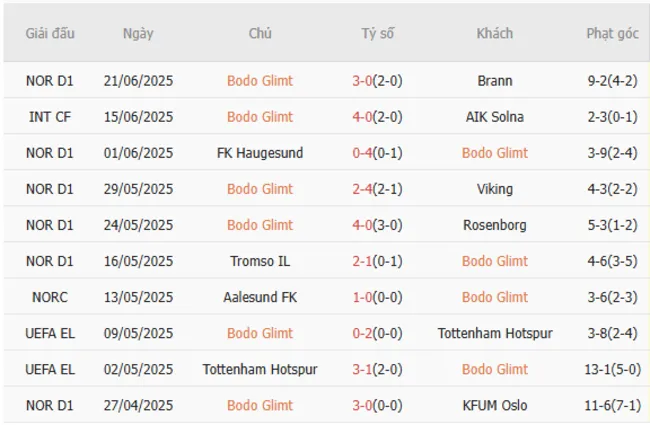The width and height of the screenshot is (650, 425).
Task: Open Tottenham Hotspur in the Chủ column
Action: pos(260,369)
